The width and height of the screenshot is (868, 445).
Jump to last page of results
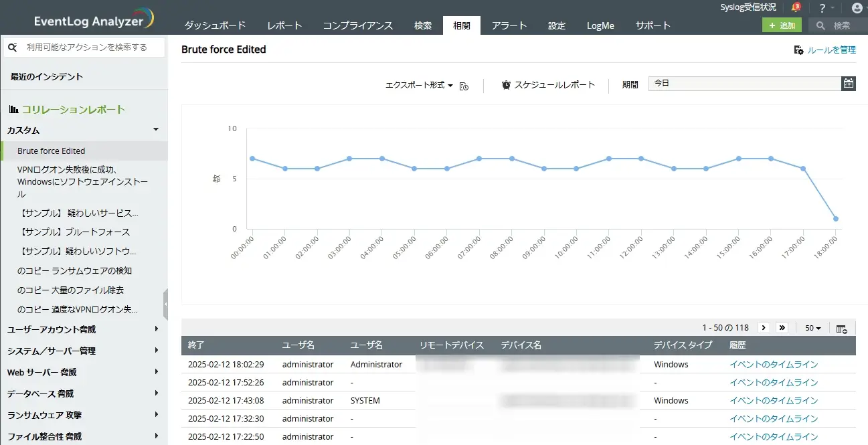782,328
